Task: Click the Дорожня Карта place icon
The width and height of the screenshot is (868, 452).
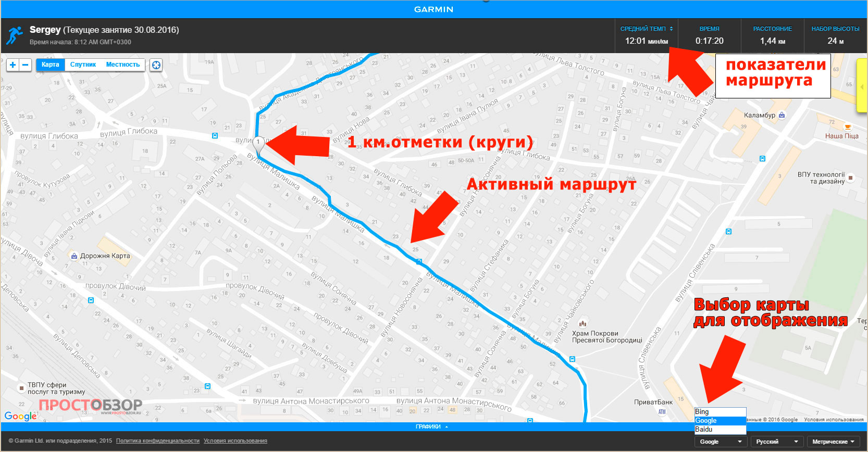Action: 74,256
